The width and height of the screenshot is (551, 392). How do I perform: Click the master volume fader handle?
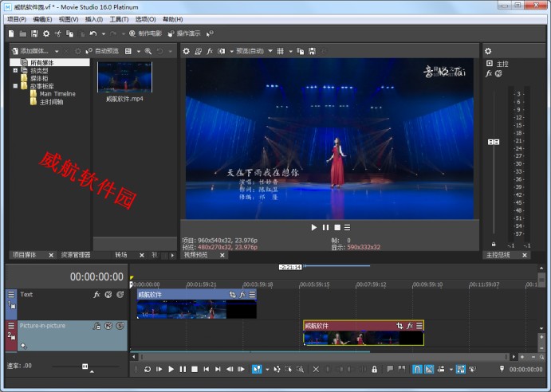click(x=493, y=142)
